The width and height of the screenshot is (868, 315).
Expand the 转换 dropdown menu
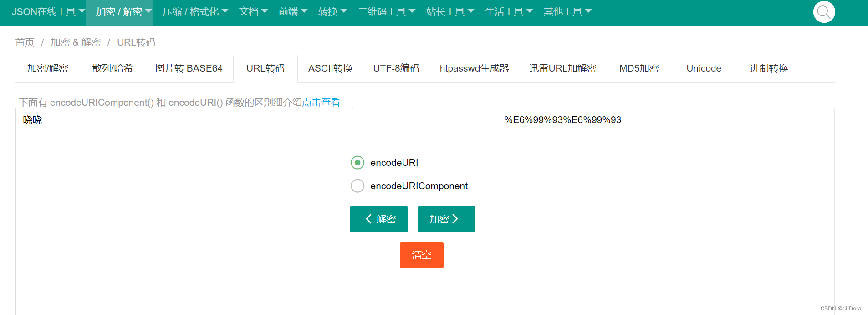333,12
